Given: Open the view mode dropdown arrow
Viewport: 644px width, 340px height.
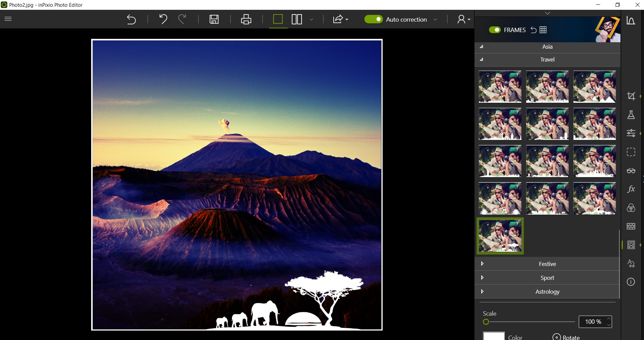Looking at the screenshot, I should (x=311, y=20).
